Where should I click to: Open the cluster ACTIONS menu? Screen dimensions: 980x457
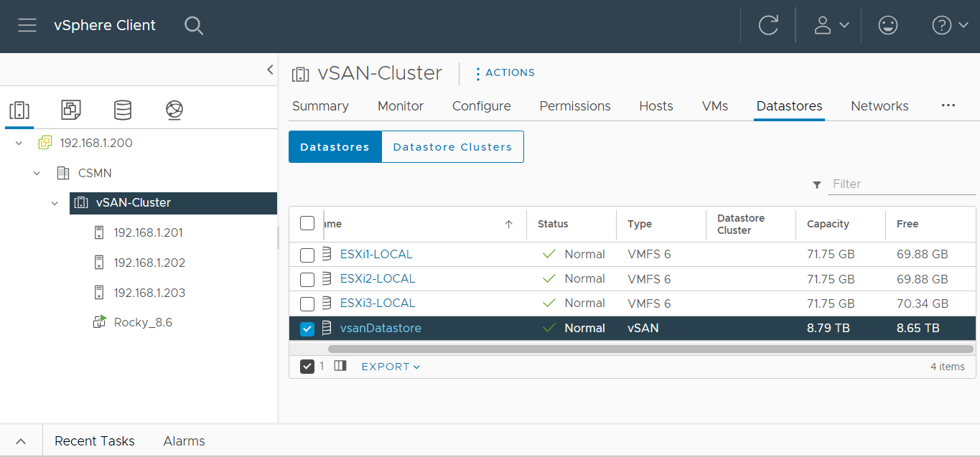(x=505, y=73)
